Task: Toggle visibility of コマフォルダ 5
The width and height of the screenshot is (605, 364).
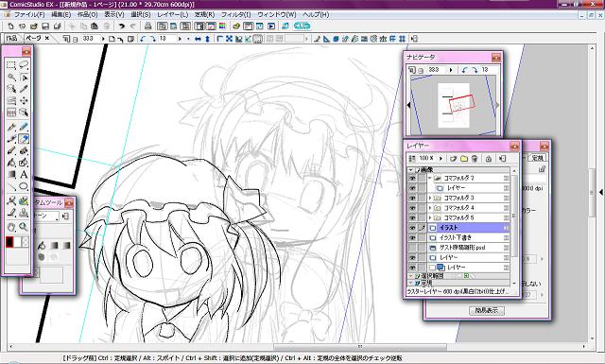Action: pyautogui.click(x=412, y=217)
